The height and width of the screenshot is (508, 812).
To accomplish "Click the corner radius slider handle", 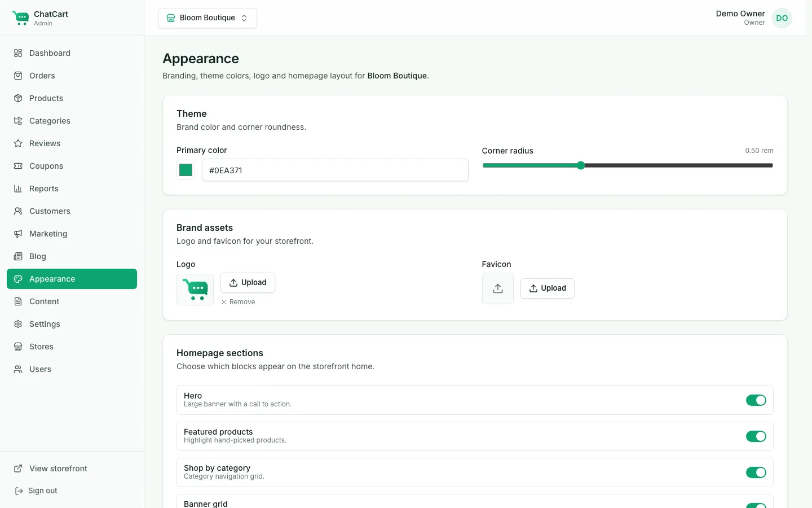I will [x=581, y=165].
